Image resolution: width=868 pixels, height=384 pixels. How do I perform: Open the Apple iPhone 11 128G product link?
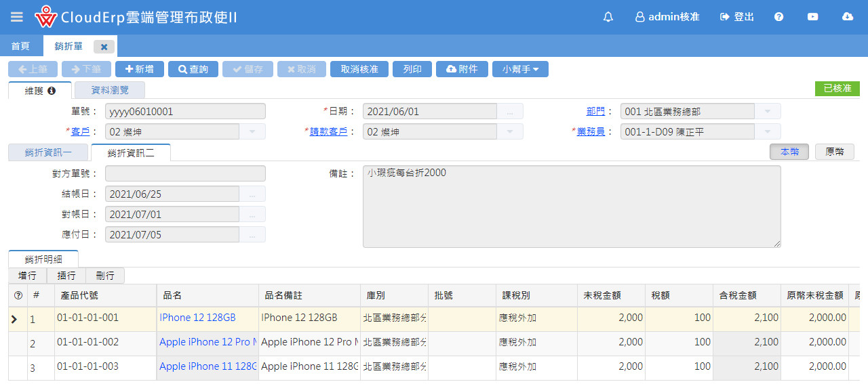pos(208,366)
